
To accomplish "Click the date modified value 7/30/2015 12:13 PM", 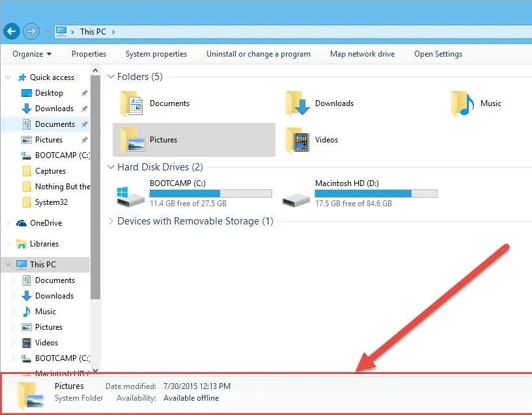I will (197, 386).
